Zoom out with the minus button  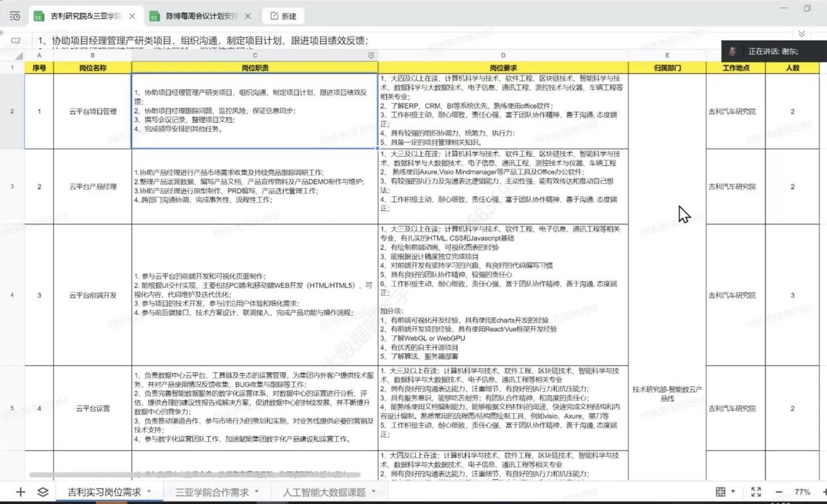tap(779, 492)
